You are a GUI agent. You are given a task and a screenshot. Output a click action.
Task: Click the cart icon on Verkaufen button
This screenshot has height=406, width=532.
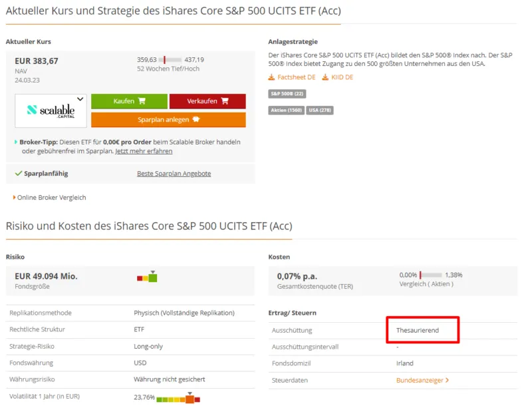click(224, 101)
